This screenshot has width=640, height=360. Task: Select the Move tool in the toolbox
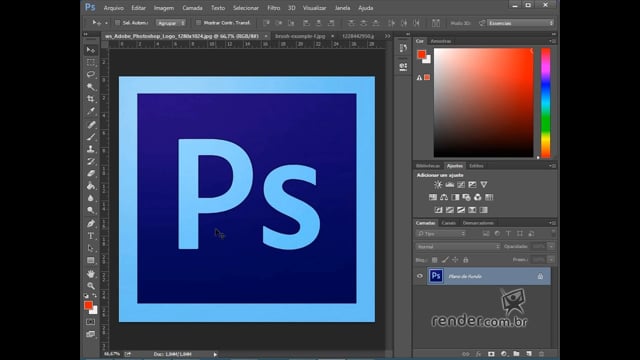click(x=91, y=50)
